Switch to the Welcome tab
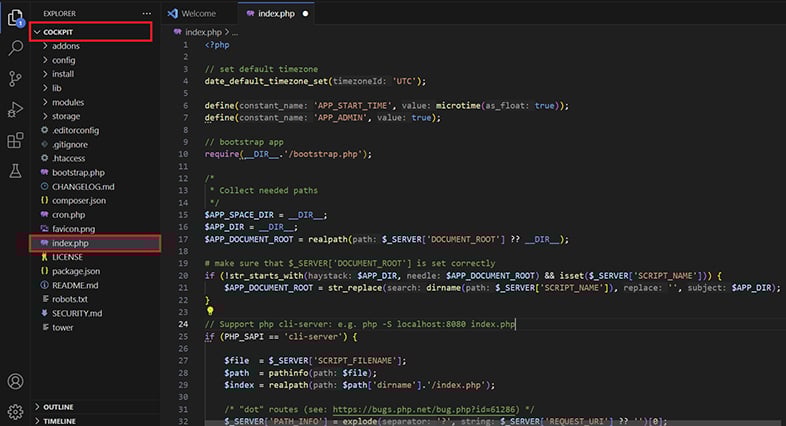Screen dimensions: 786x426 coord(197,13)
